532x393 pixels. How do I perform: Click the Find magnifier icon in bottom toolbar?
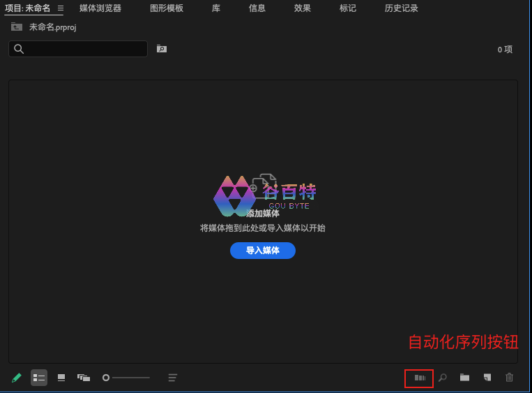pos(442,378)
